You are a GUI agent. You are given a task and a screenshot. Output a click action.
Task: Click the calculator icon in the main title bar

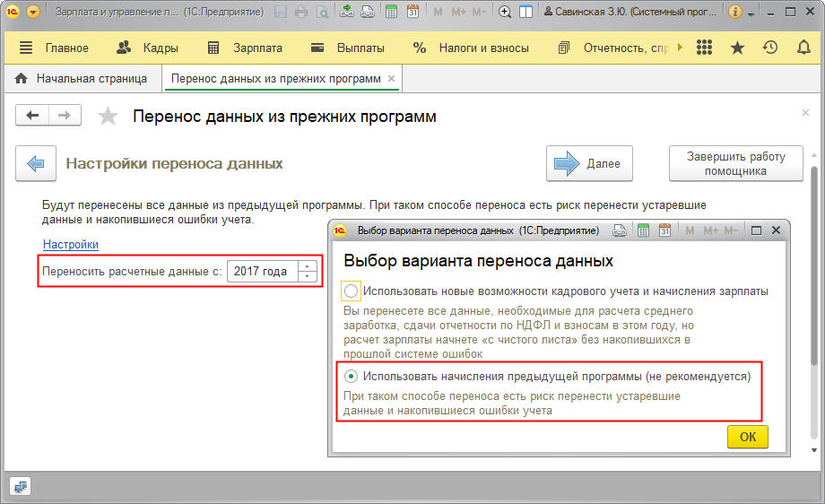tap(391, 13)
